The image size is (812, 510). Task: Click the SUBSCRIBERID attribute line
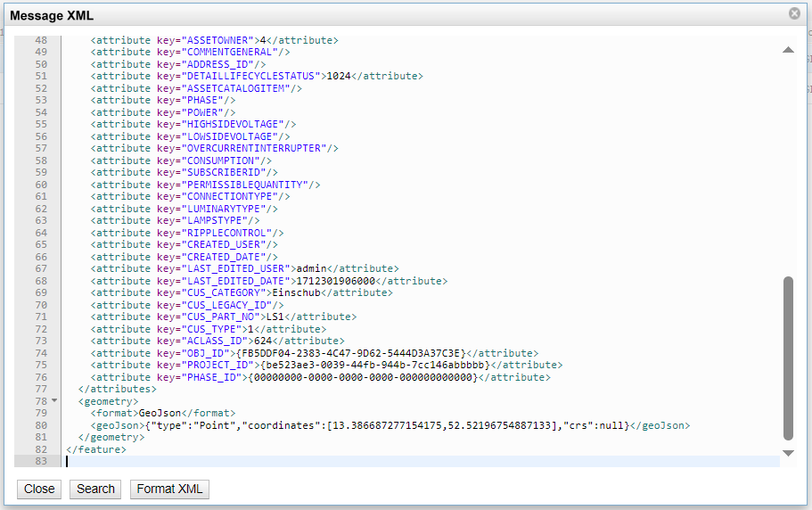coord(185,172)
